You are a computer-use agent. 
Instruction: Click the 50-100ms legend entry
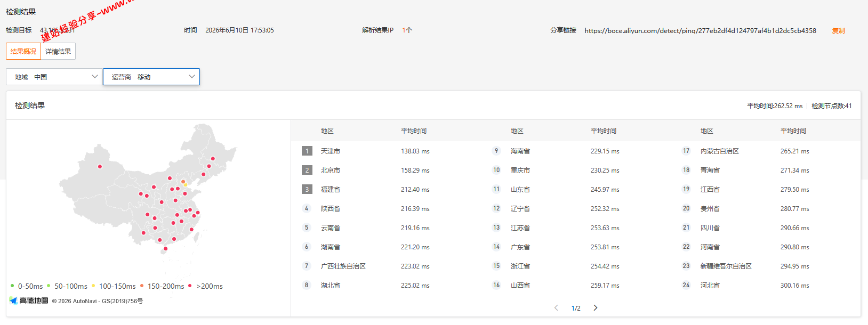click(x=67, y=286)
